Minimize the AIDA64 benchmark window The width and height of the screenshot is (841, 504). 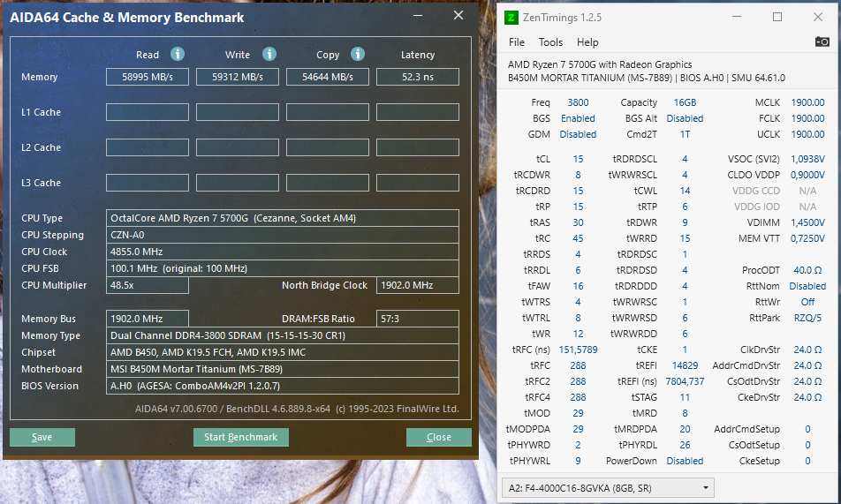point(418,16)
